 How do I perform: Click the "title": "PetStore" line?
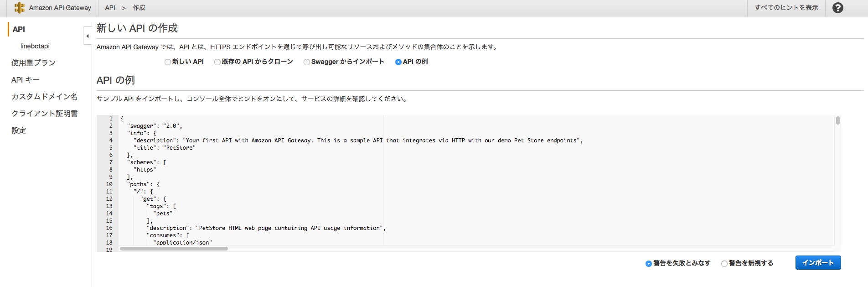[165, 148]
